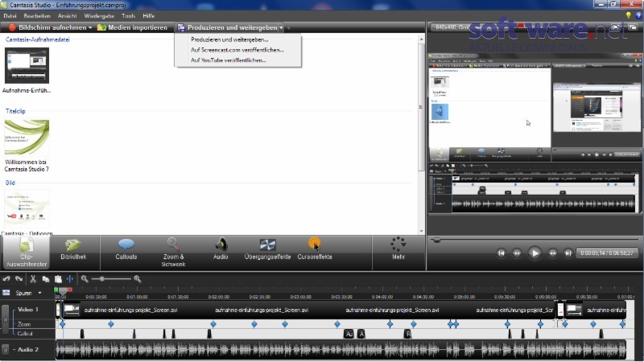Open the Clip-Auswahlfenster tab
Viewport: 644px width, 362px height.
pyautogui.click(x=27, y=253)
